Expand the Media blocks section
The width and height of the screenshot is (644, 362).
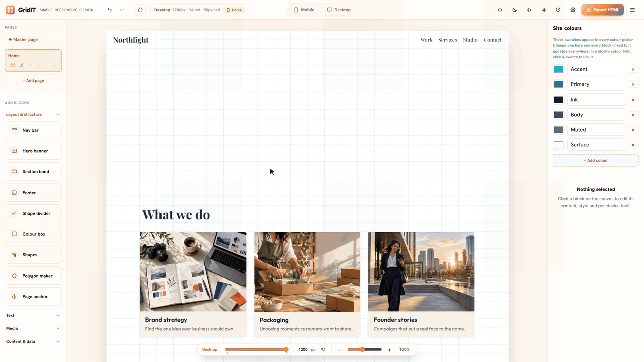click(33, 328)
